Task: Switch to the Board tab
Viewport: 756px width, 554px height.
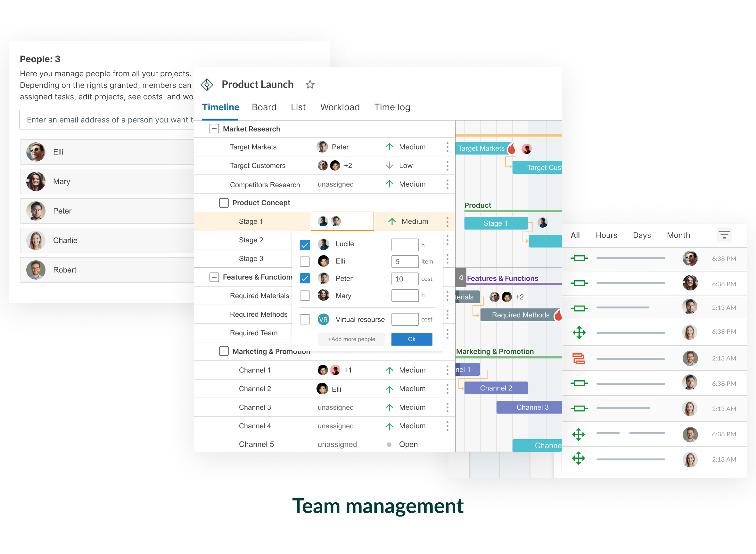Action: (x=264, y=107)
